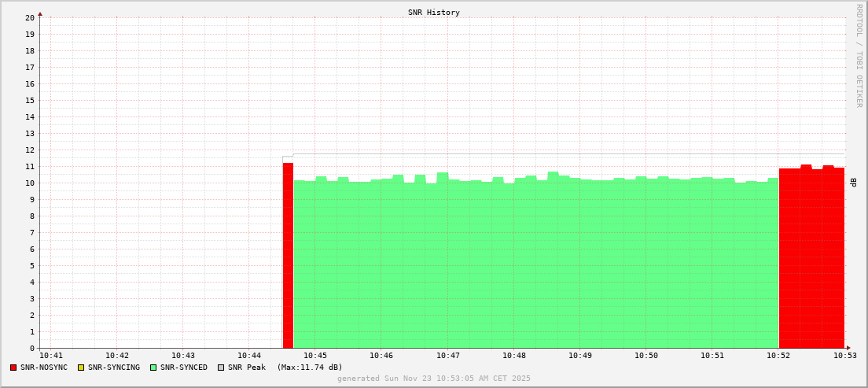The height and width of the screenshot is (388, 868).
Task: Click the 10:52 time axis label
Action: click(779, 357)
